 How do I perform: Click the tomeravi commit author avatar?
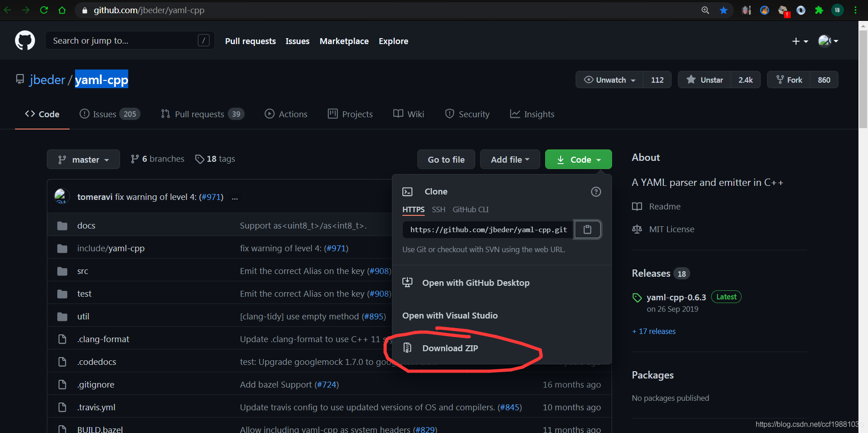[61, 196]
